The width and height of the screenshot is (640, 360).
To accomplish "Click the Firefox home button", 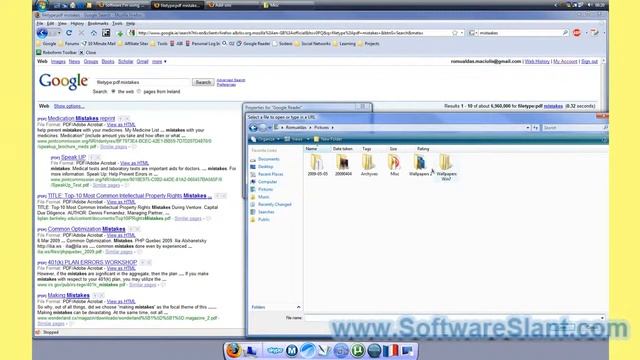I will tap(93, 33).
